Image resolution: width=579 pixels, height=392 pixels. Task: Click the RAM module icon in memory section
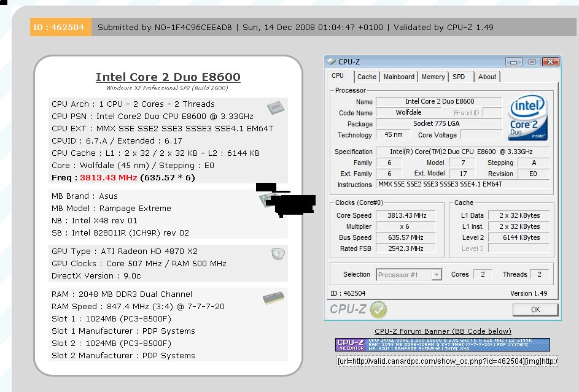click(x=273, y=298)
